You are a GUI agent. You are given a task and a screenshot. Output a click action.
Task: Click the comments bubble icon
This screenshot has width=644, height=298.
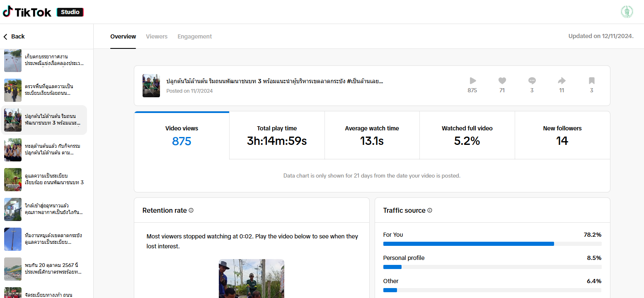[532, 81]
